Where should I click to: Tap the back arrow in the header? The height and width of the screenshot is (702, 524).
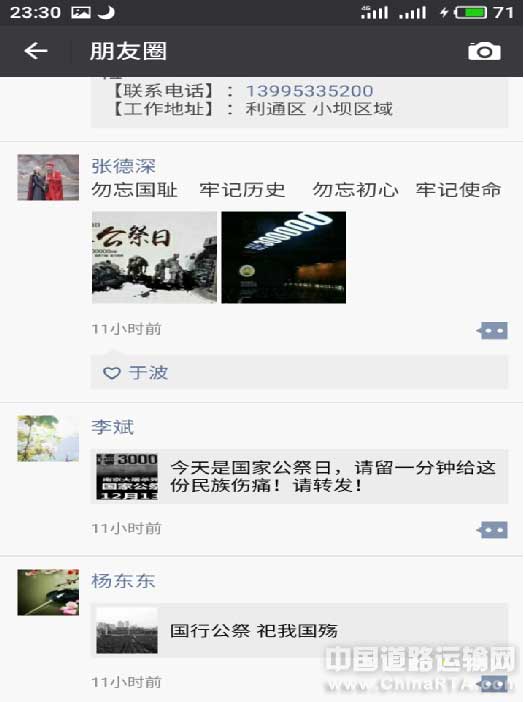pos(36,51)
